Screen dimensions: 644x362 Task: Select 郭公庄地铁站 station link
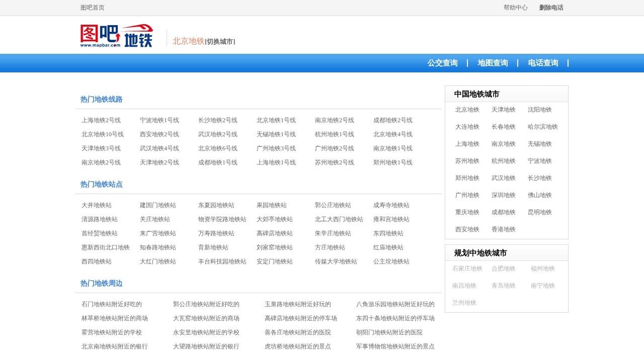333,205
